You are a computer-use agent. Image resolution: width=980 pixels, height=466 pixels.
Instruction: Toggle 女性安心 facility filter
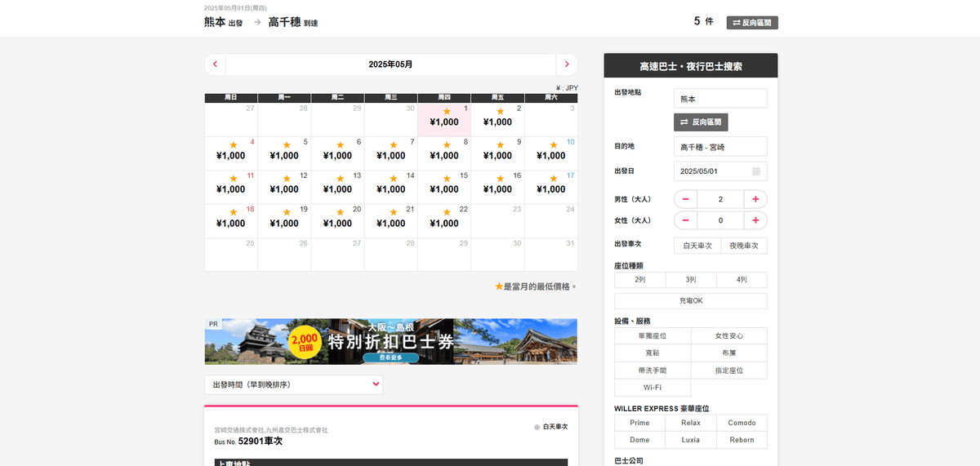click(729, 336)
